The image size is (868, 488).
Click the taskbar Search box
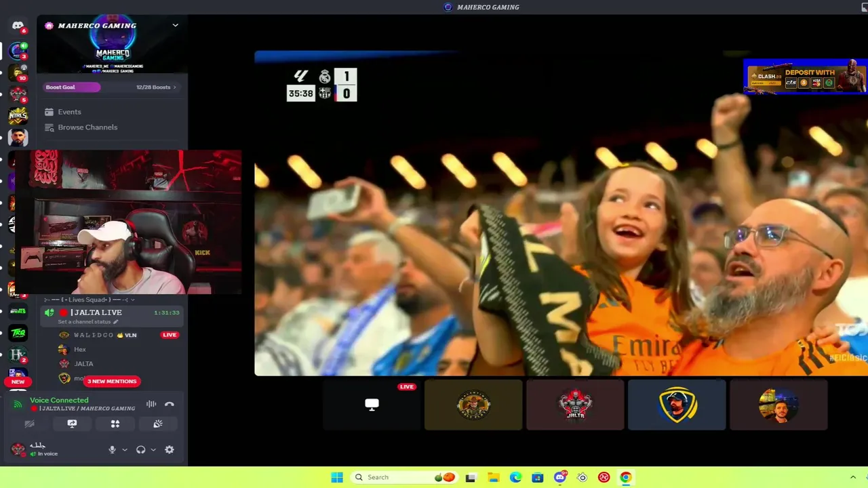[405, 477]
